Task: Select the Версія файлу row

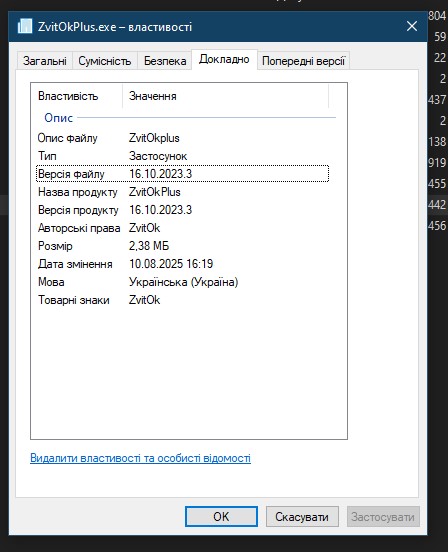Action: pyautogui.click(x=182, y=174)
